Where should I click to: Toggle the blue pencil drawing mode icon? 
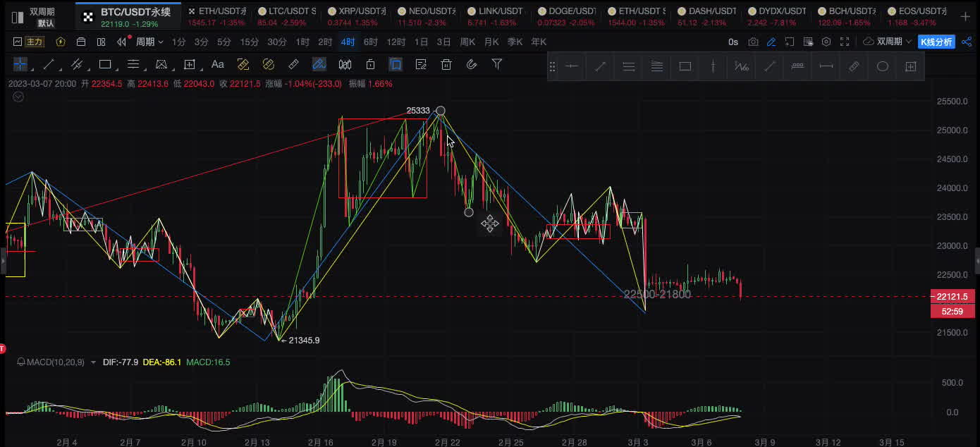point(772,42)
